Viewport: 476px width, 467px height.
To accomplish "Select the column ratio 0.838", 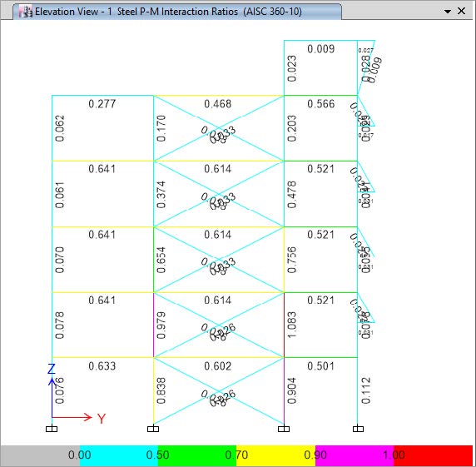I will pyautogui.click(x=161, y=390).
